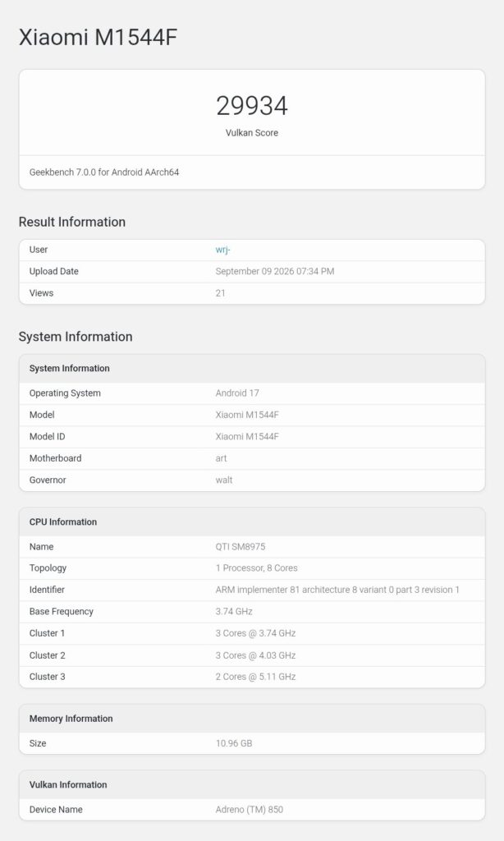Select the User row label
Image resolution: width=504 pixels, height=841 pixels.
point(39,250)
